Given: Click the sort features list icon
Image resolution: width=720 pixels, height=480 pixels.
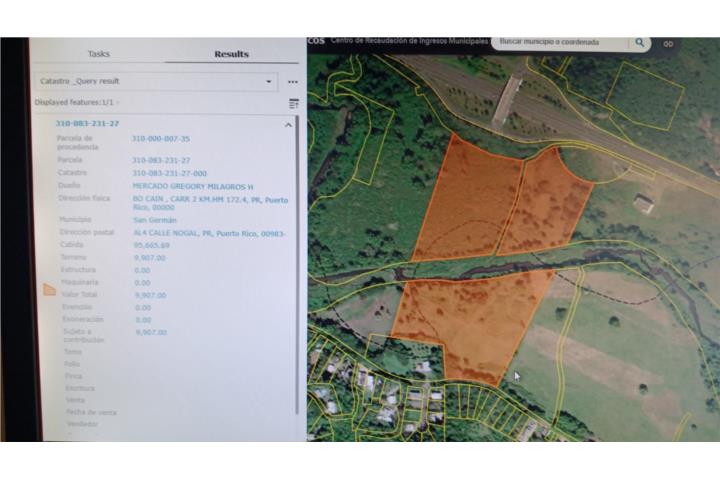Looking at the screenshot, I should click(x=294, y=103).
